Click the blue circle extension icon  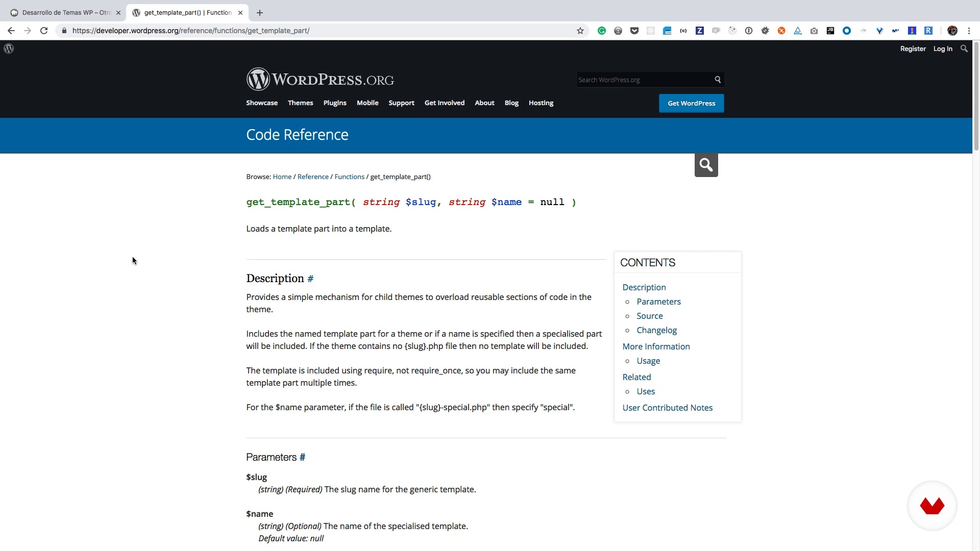click(x=847, y=31)
